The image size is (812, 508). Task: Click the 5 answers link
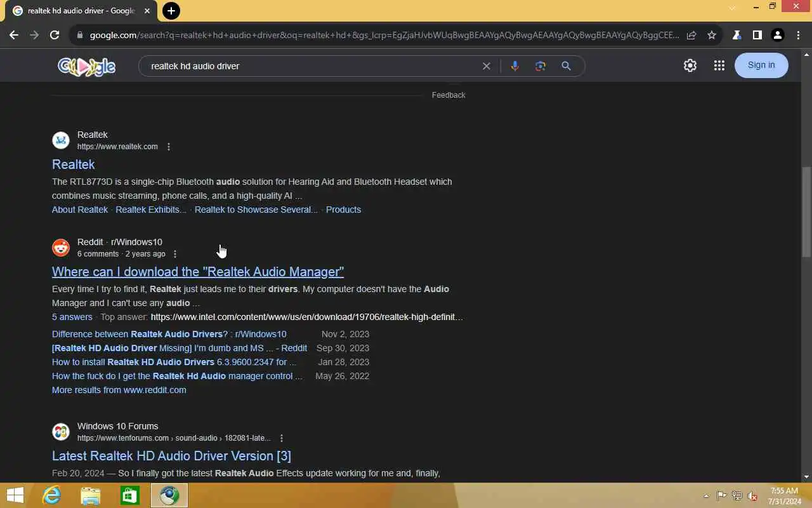(x=72, y=317)
